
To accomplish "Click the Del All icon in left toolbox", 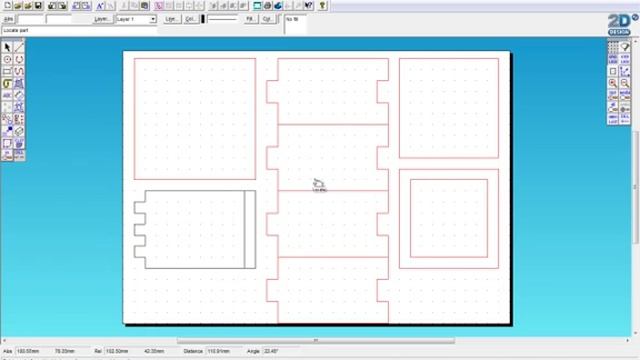I will coord(19,155).
